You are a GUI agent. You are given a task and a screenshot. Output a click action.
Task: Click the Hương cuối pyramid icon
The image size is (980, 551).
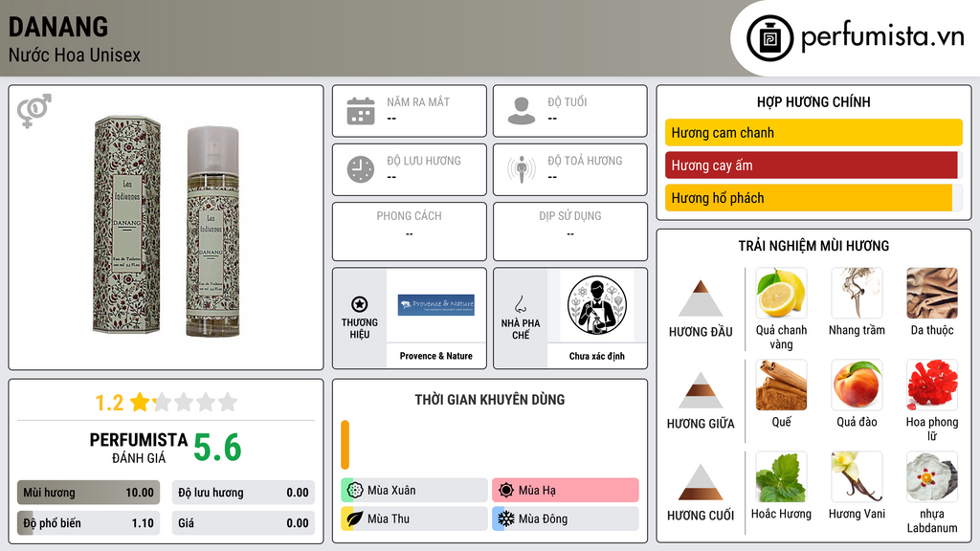(701, 482)
